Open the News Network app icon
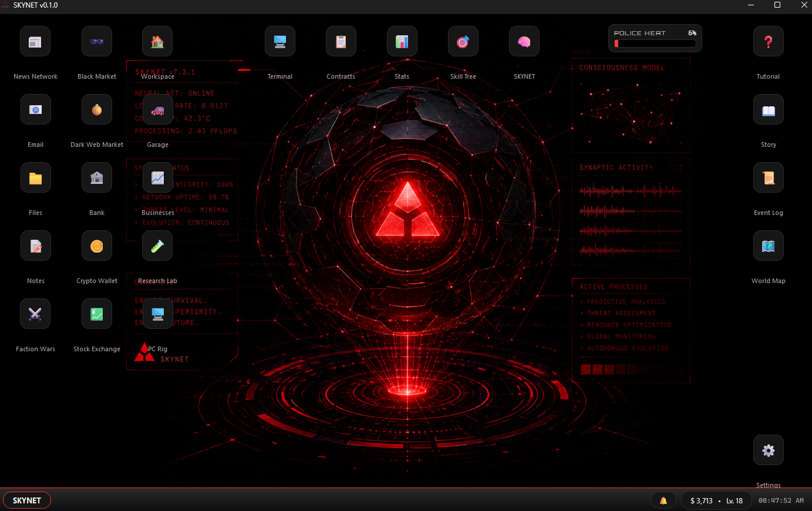Screen dimensions: 812x511 click(x=35, y=42)
